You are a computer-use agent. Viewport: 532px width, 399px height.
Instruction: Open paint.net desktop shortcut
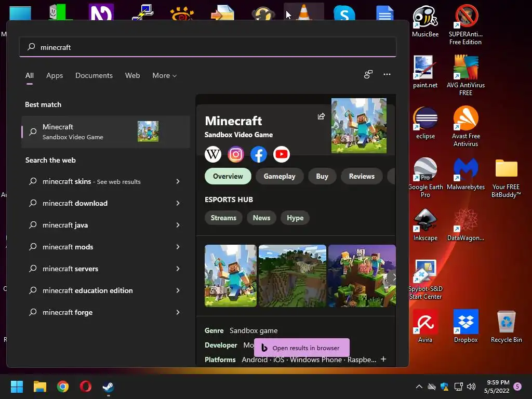coord(425,72)
